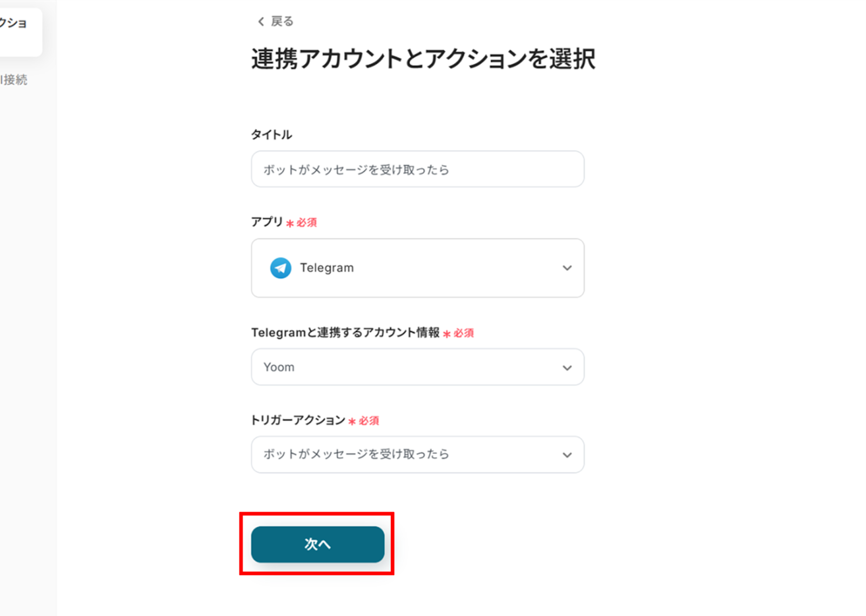The image size is (866, 616).
Task: Click the Telegram app name text
Action: pos(327,268)
